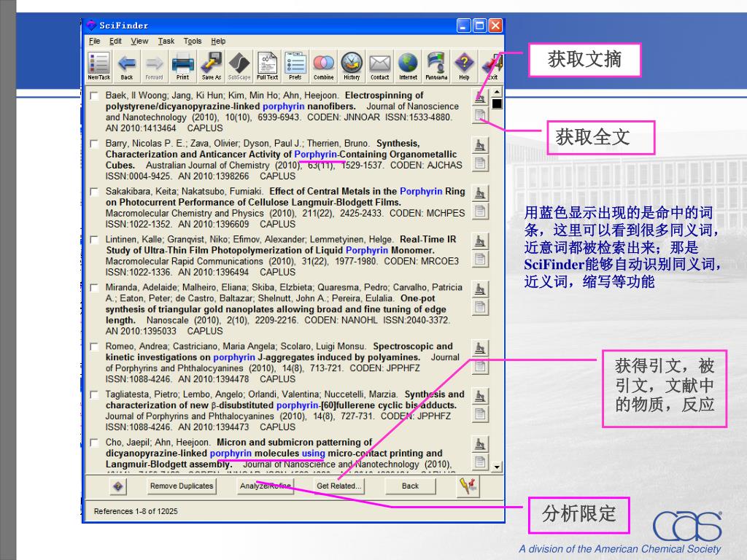
Task: Check the Baek, Il Woong reference checkbox
Action: [94, 96]
